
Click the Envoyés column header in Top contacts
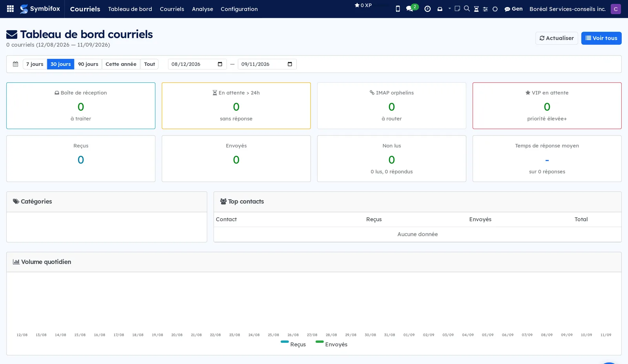tap(480, 219)
